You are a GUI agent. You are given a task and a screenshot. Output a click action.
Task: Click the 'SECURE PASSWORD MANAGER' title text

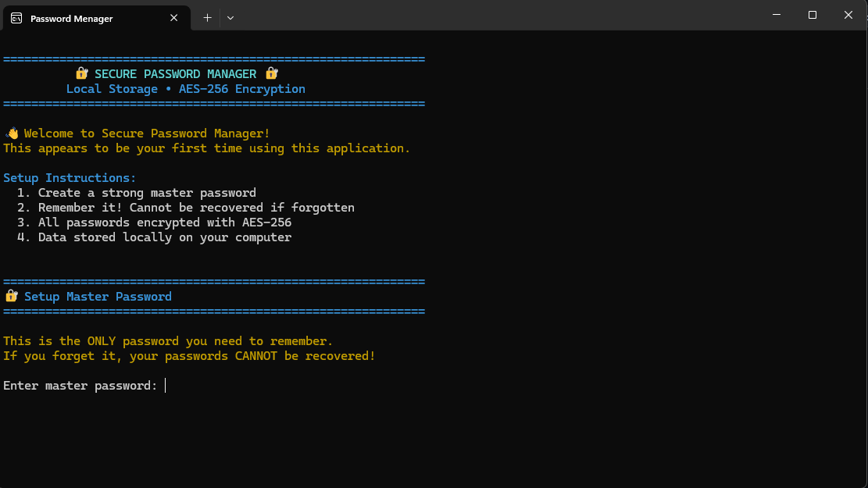(176, 73)
